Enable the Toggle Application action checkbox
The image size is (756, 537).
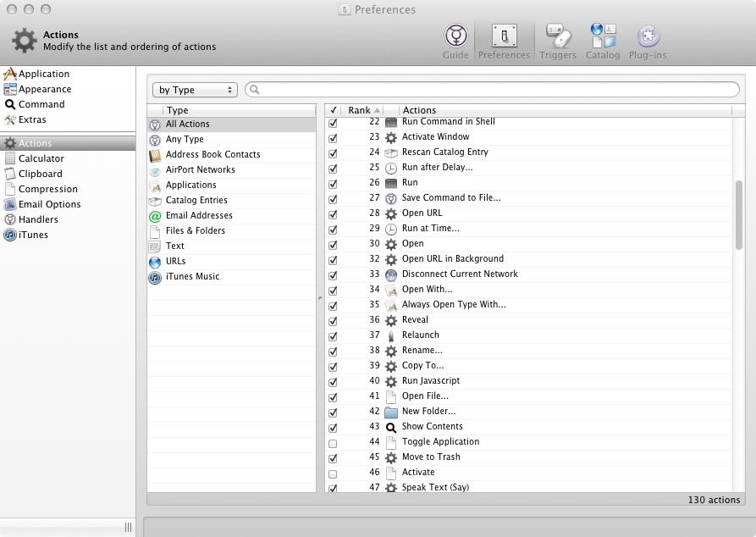coord(333,443)
